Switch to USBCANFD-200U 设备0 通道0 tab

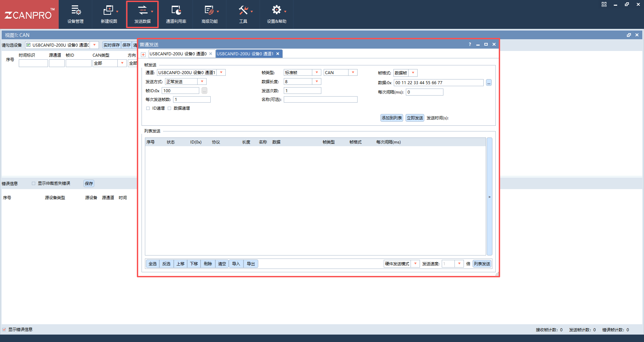[x=178, y=54]
